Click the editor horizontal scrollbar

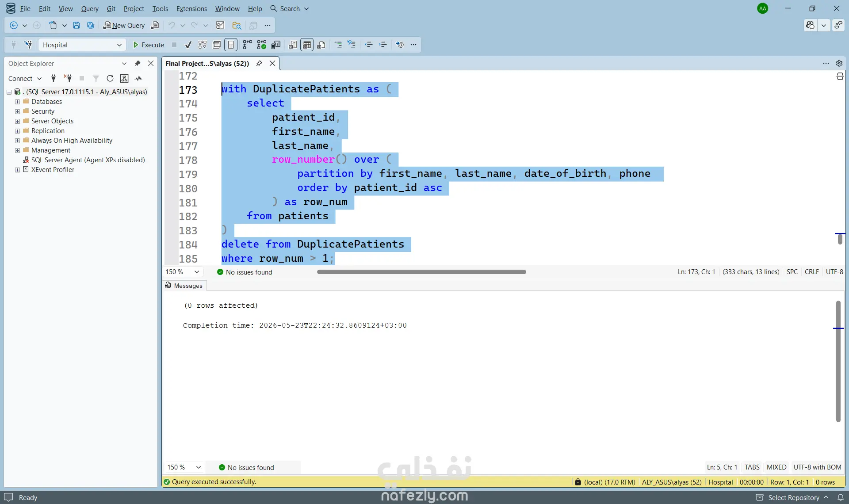point(421,272)
